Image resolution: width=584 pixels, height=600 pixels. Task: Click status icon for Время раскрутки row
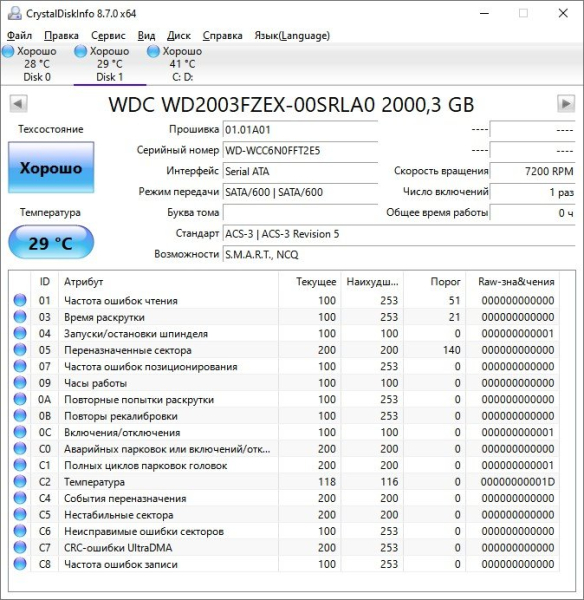20,316
